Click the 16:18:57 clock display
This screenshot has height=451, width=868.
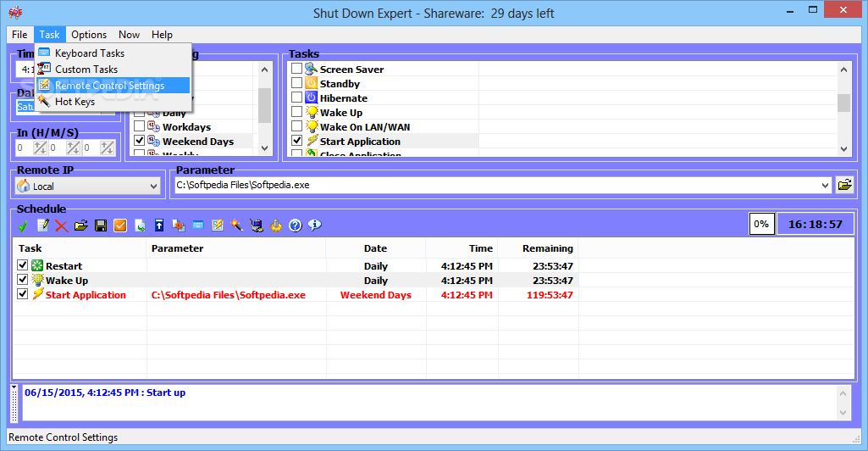[x=815, y=224]
